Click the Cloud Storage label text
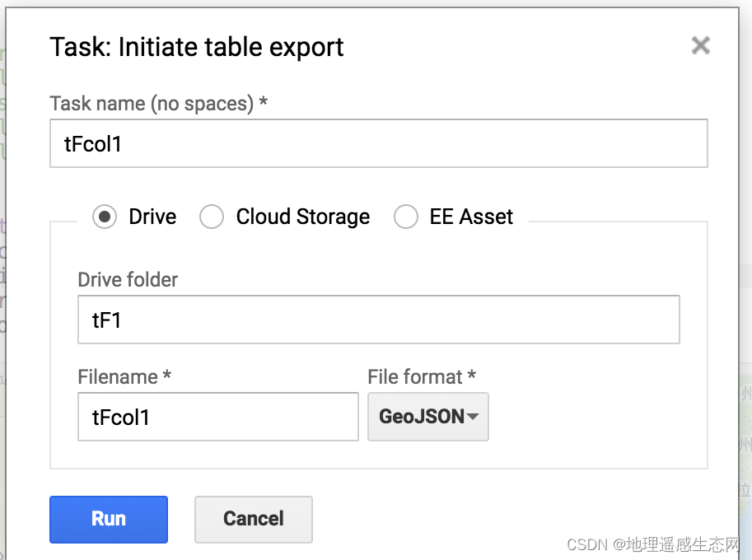 (303, 217)
